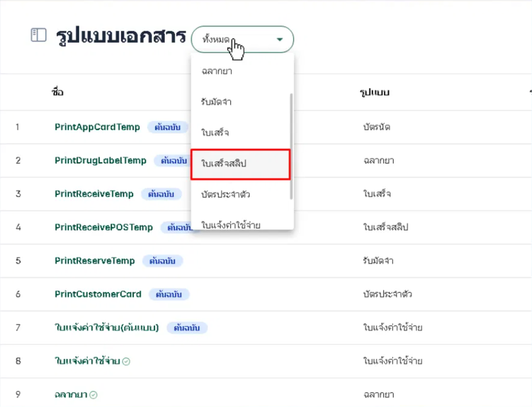Image resolution: width=532 pixels, height=407 pixels.
Task: Click the check-circle icon next to ฉลากยา in row 9
Action: [94, 395]
